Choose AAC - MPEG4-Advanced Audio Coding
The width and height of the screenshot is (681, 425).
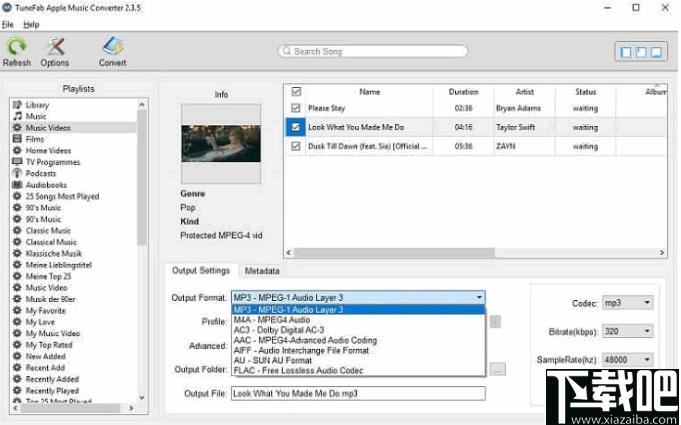[x=358, y=340]
